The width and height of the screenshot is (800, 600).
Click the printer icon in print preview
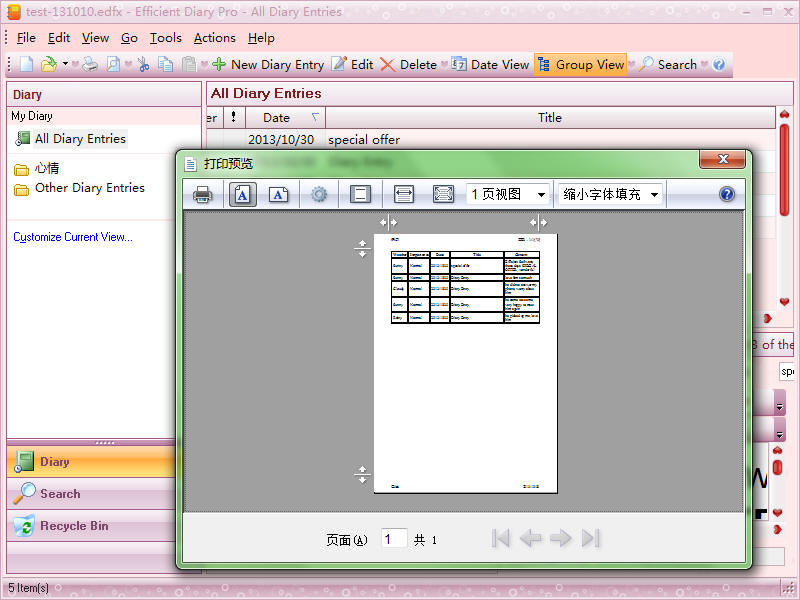[202, 195]
